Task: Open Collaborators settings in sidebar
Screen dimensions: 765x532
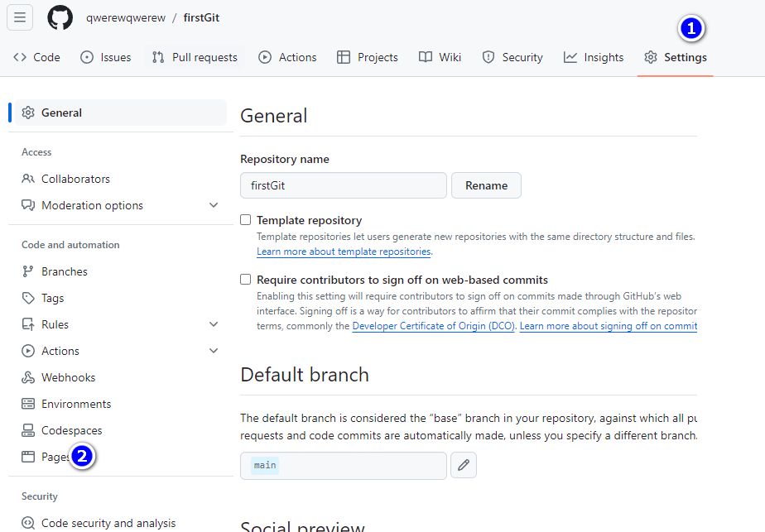Action: tap(75, 179)
